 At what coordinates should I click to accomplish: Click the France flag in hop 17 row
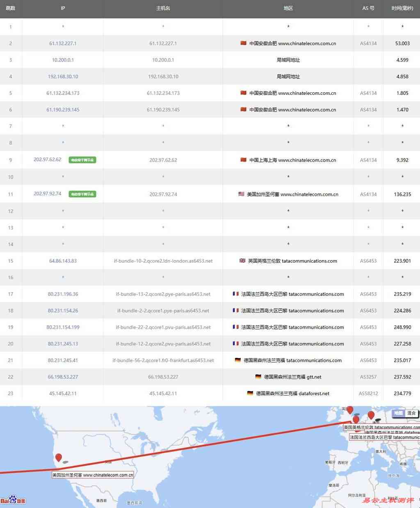tap(235, 294)
